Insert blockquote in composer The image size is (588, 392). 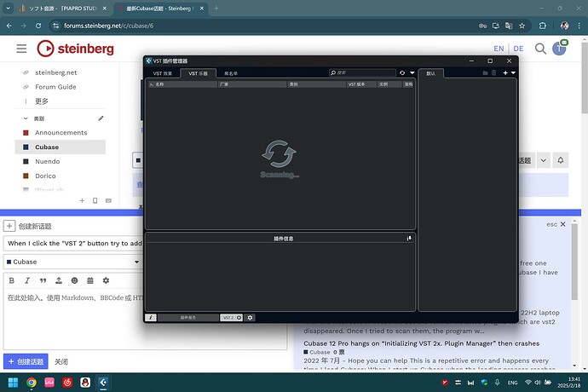click(x=43, y=280)
